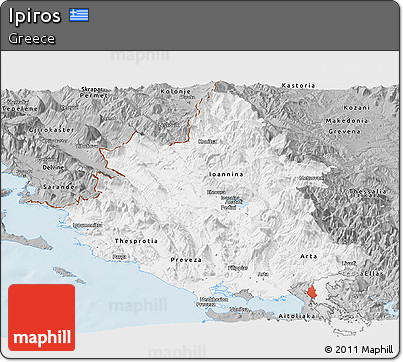Image resolution: width=403 pixels, height=362 pixels.
Task: Click the Thessalia region label
Action: (368, 191)
